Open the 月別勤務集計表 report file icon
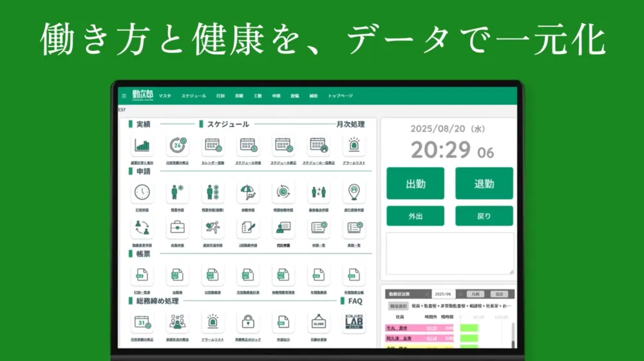The image size is (644, 361). [x=248, y=275]
